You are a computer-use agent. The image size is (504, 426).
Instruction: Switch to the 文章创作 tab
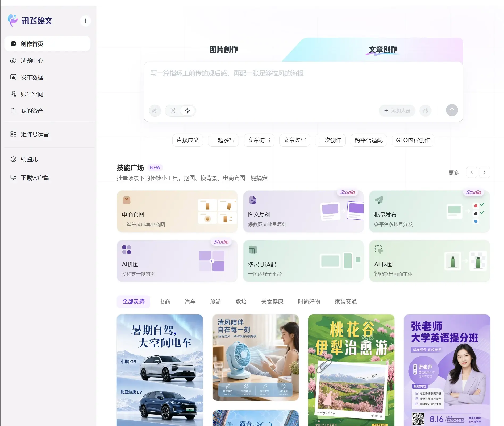point(383,50)
